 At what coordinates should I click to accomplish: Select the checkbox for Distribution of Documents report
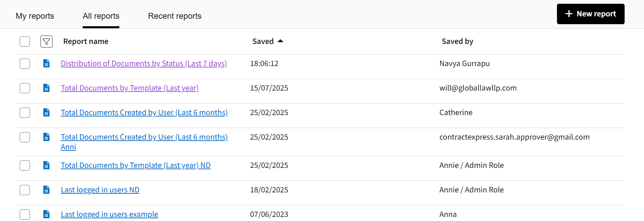pyautogui.click(x=24, y=63)
